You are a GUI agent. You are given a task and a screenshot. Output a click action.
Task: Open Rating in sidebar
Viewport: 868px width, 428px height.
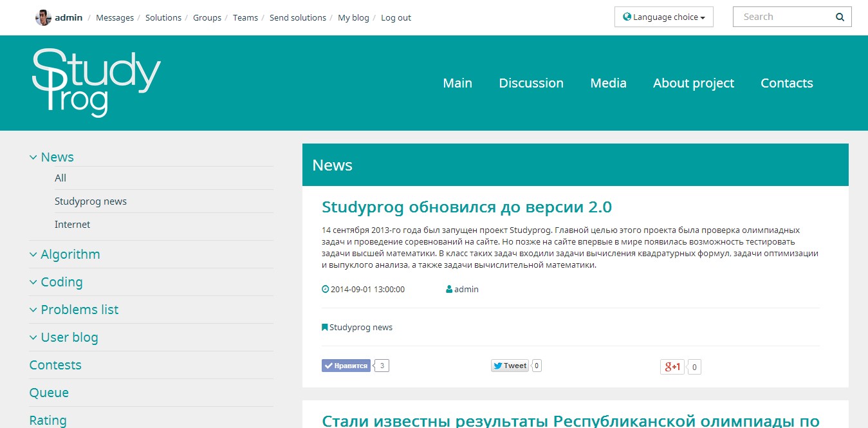pyautogui.click(x=48, y=420)
